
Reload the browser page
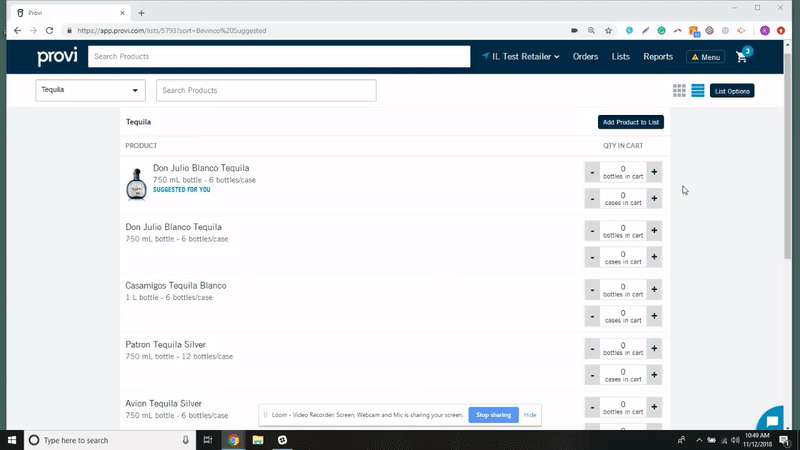coord(49,31)
